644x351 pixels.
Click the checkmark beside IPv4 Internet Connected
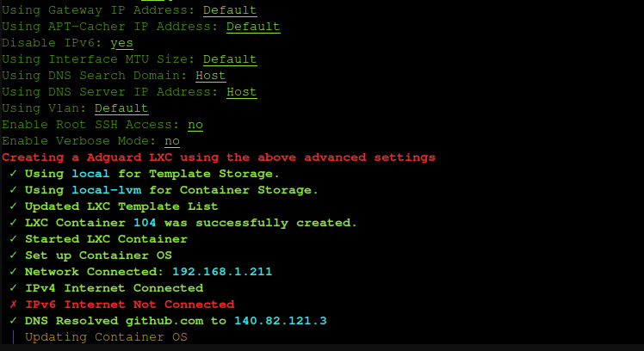(x=13, y=288)
